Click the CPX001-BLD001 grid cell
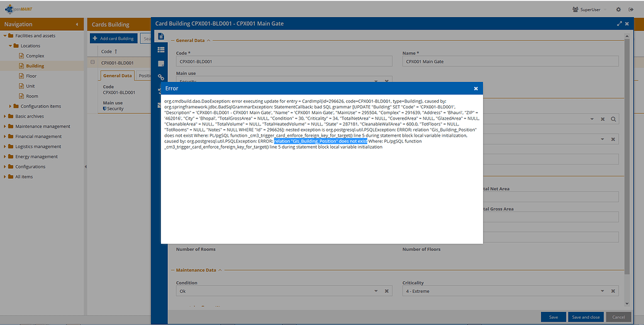Screen dimensions: 644x325 [x=117, y=63]
